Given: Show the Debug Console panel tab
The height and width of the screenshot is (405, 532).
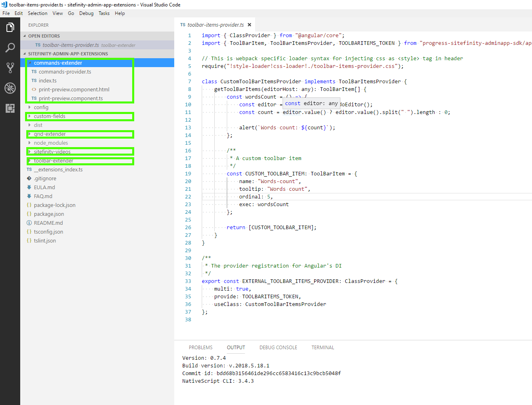Looking at the screenshot, I should pos(278,348).
